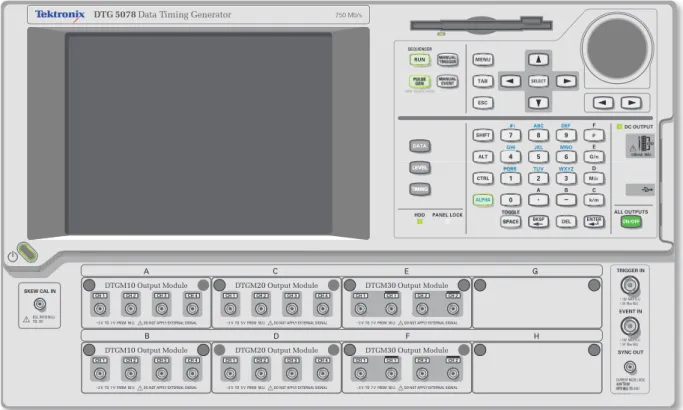Click right arrow below the rotary knob

click(x=631, y=103)
